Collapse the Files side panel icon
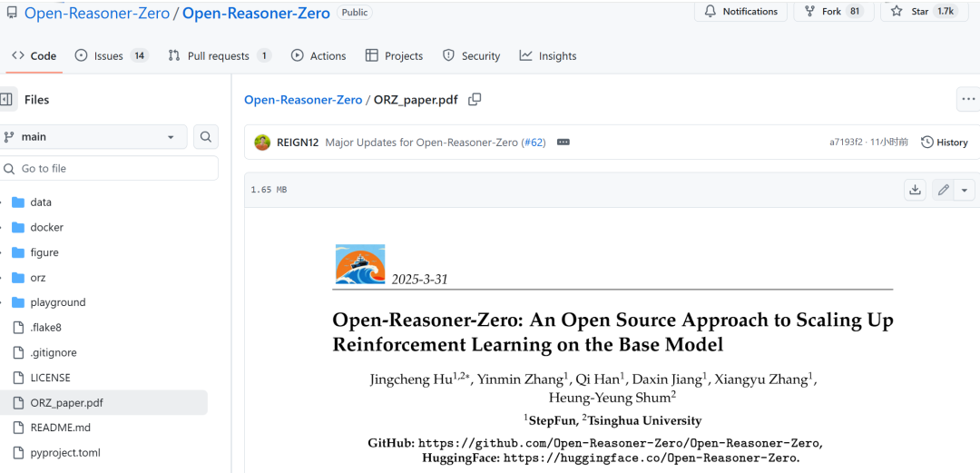Image resolution: width=980 pixels, height=473 pixels. click(6, 100)
